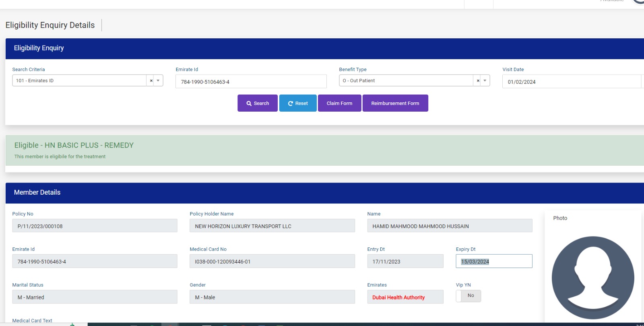Screen dimensions: 644x326
Task: Clear the Search Criteria selection with x
Action: tap(151, 81)
